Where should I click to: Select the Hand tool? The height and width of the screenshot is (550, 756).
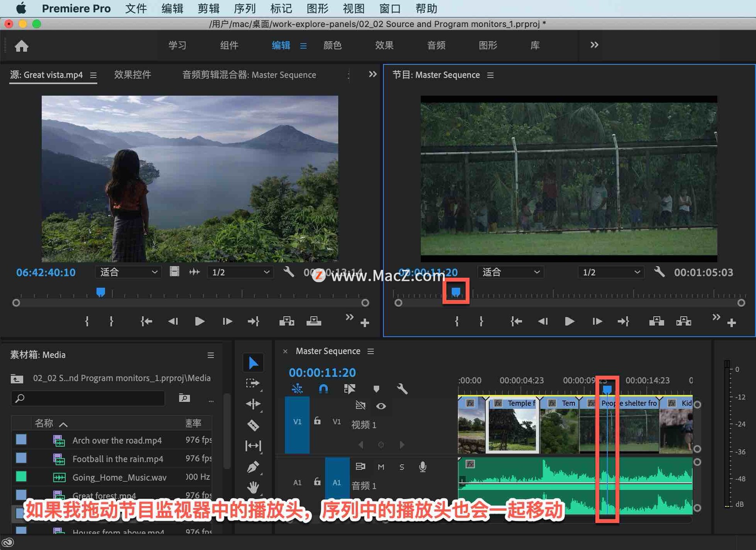click(x=253, y=488)
